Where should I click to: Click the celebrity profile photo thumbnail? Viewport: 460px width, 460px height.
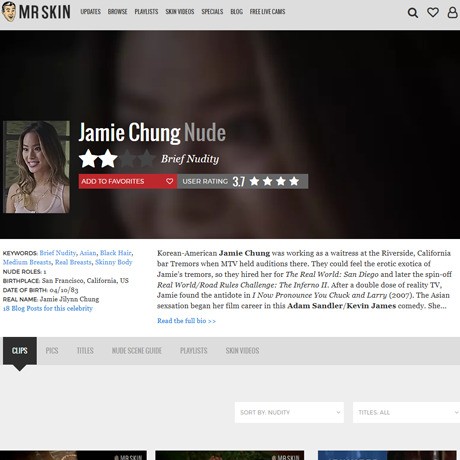[36, 167]
